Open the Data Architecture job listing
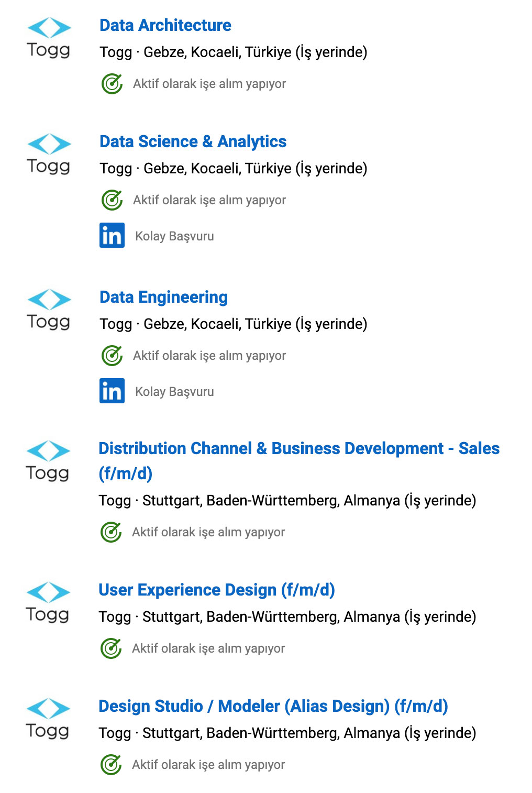The height and width of the screenshot is (793, 532). [x=165, y=25]
